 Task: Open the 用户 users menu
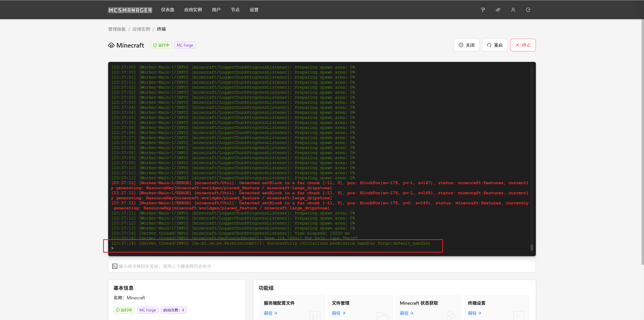216,10
